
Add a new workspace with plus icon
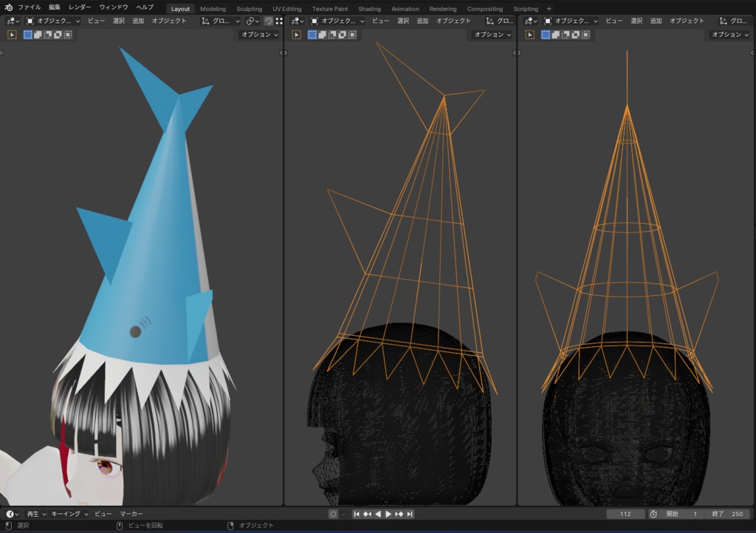point(549,9)
